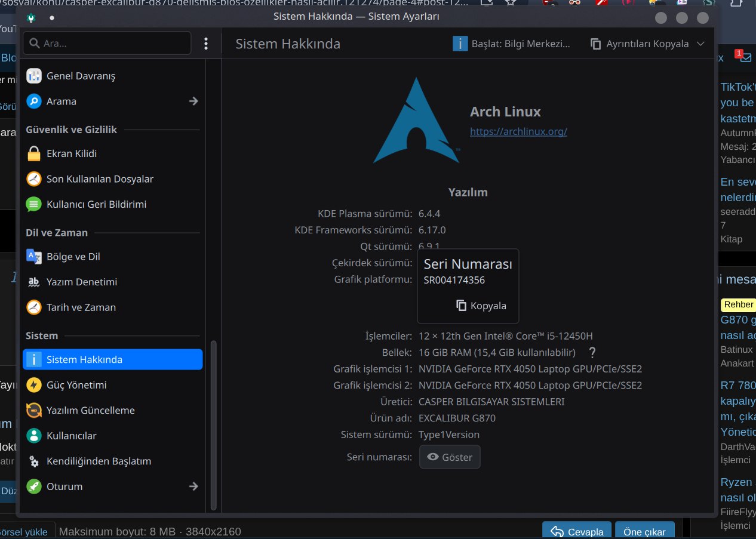Click 12th Gen Intel Core i5-12450H text
Screen dimensions: 756x539
pos(505,336)
